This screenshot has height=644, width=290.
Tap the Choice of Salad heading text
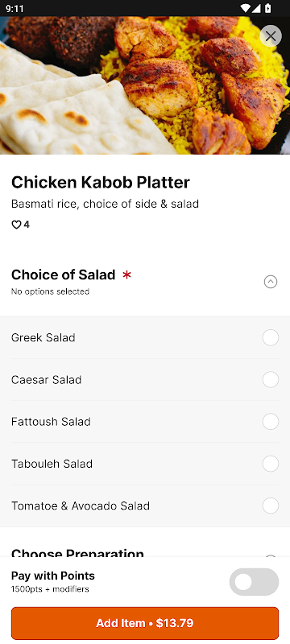tap(64, 275)
